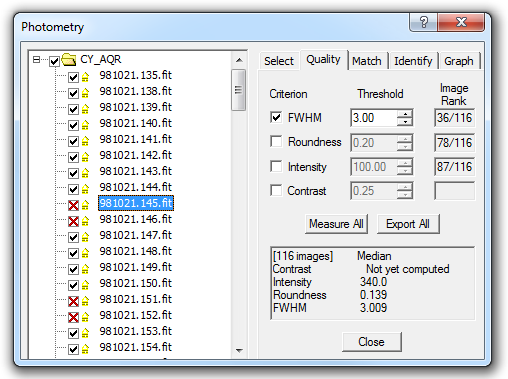Click the image icon beside 981021.144.fit
The height and width of the screenshot is (379, 508).
(85, 189)
